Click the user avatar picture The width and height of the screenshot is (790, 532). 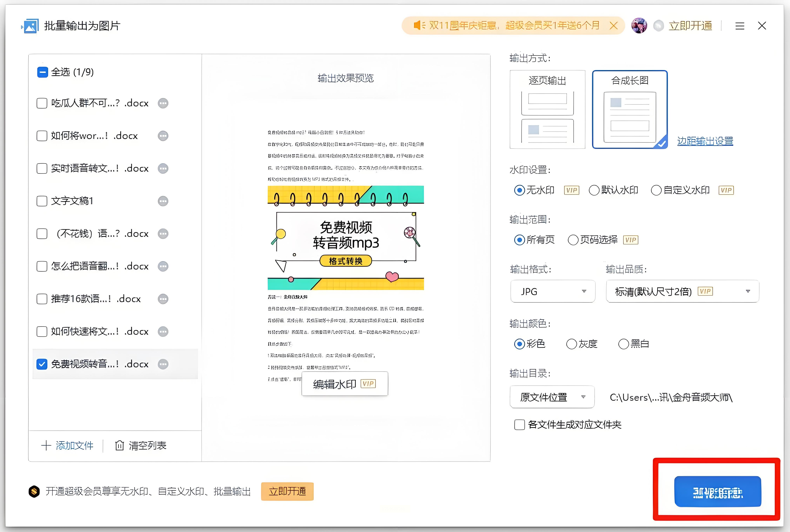pos(639,26)
